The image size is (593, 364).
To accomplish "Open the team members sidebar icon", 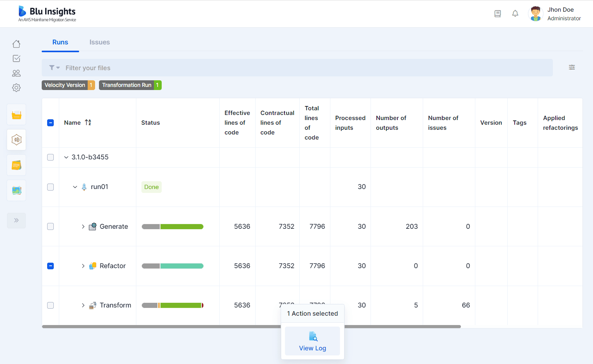I will coord(16,73).
